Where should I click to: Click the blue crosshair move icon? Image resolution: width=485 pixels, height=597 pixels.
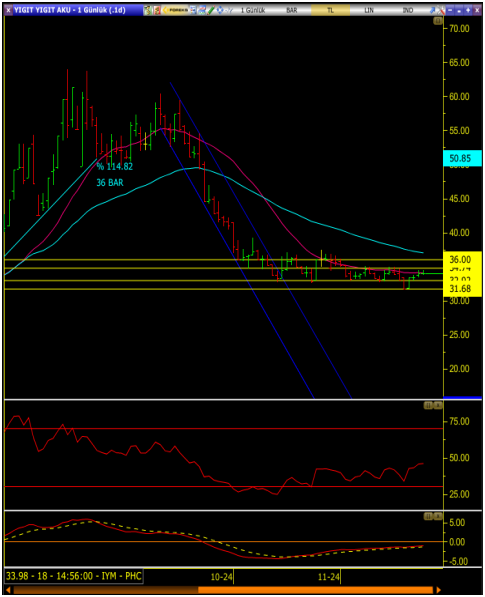[220, 10]
